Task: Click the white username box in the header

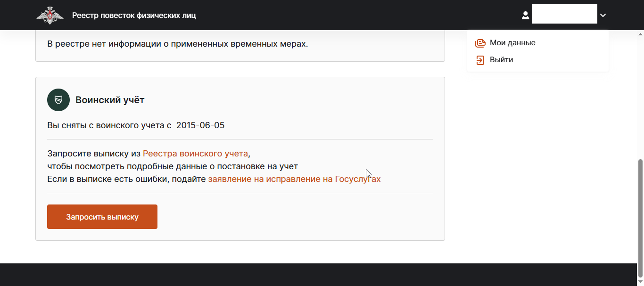Action: point(564,14)
